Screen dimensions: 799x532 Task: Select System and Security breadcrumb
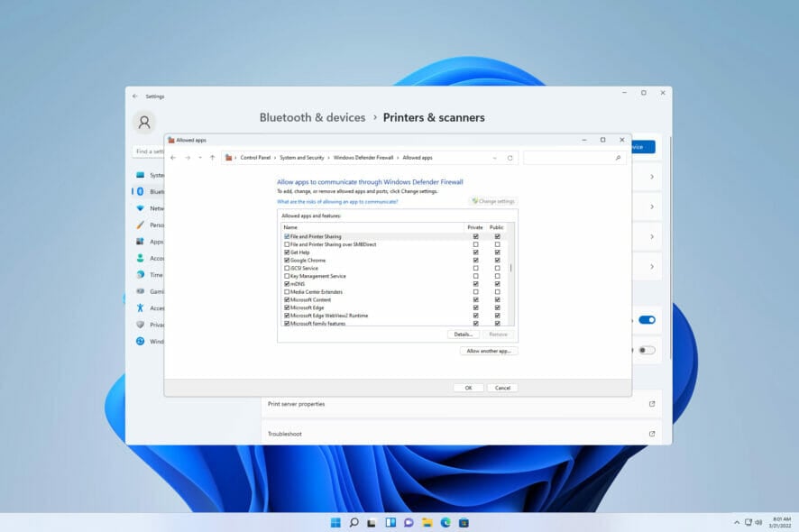tap(302, 158)
